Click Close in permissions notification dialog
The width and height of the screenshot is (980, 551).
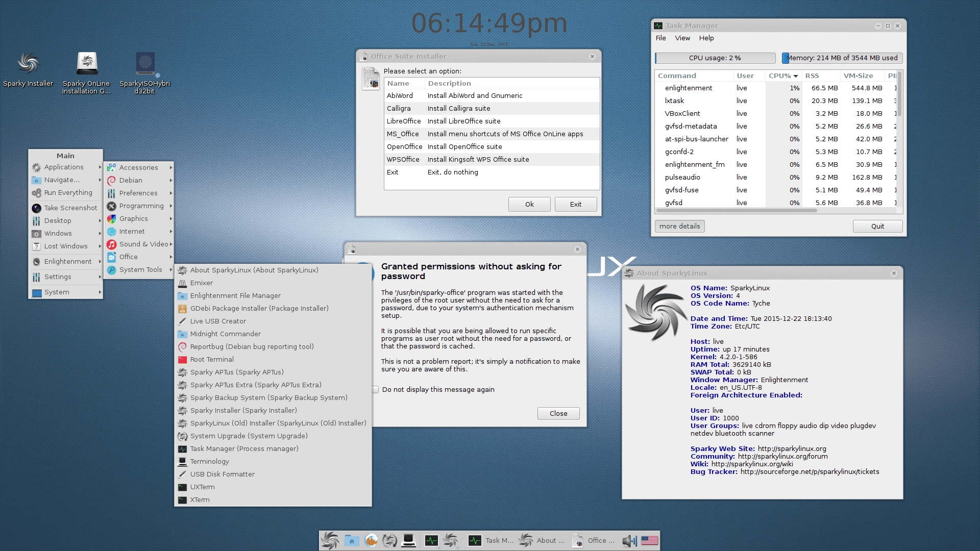click(558, 413)
